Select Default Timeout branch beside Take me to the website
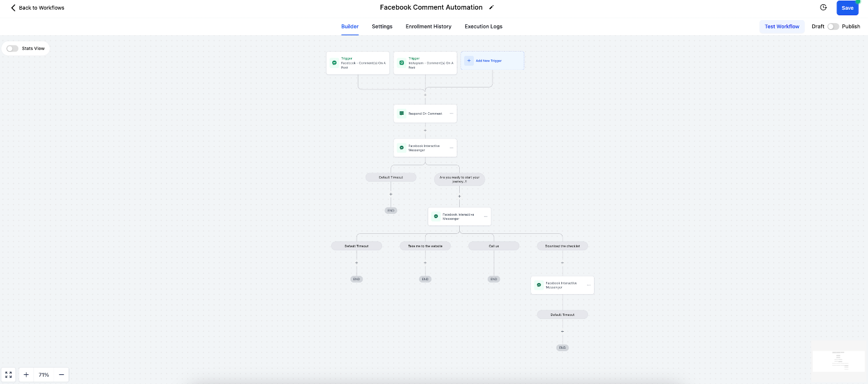Image resolution: width=868 pixels, height=384 pixels. (357, 246)
